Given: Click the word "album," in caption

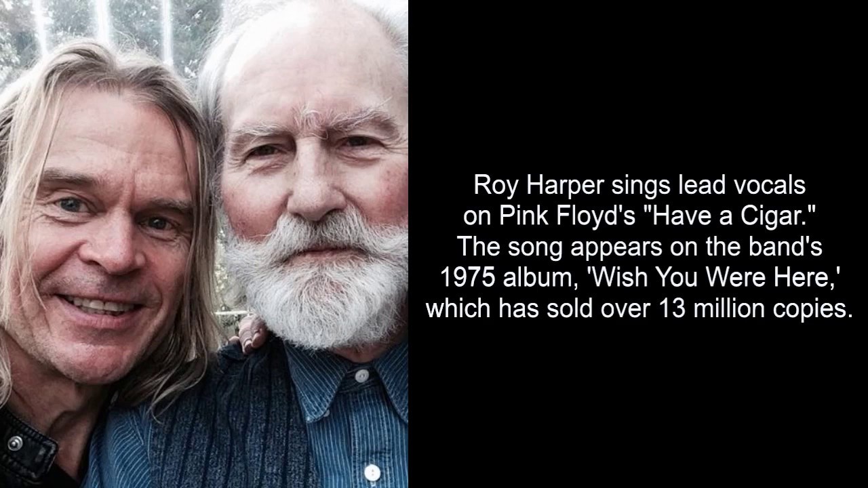Looking at the screenshot, I should [x=538, y=278].
